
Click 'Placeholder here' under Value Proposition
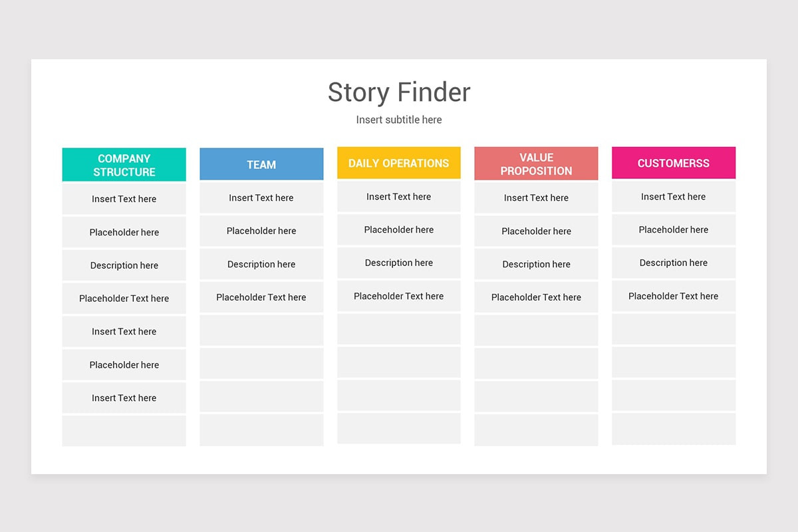(536, 231)
